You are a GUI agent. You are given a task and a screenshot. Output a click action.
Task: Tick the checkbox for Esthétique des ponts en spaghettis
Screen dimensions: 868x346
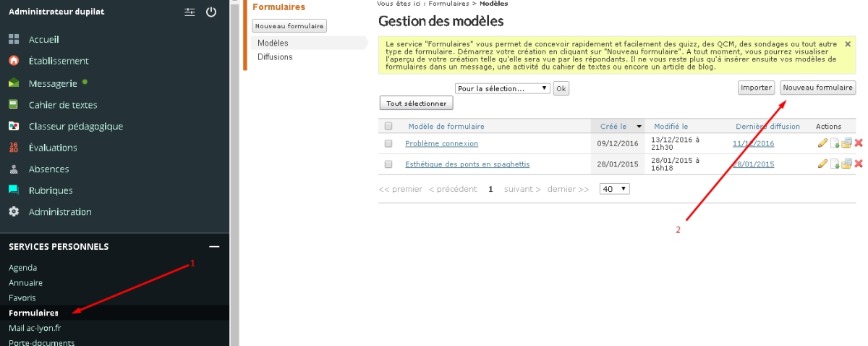(x=388, y=164)
